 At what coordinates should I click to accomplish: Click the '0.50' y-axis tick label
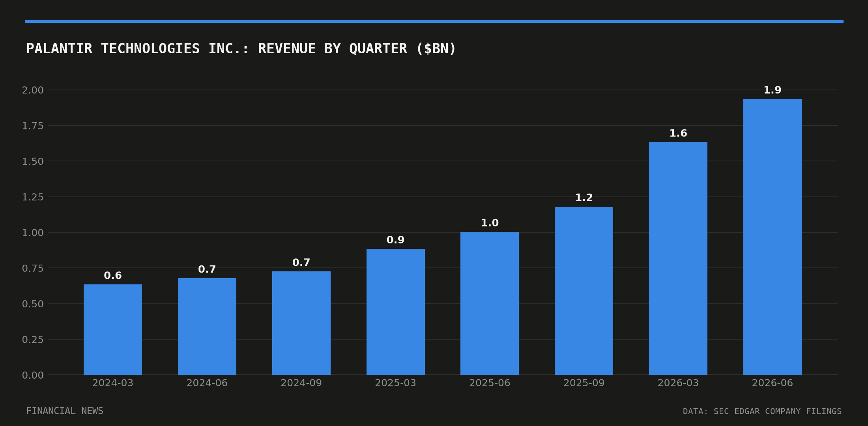33,304
